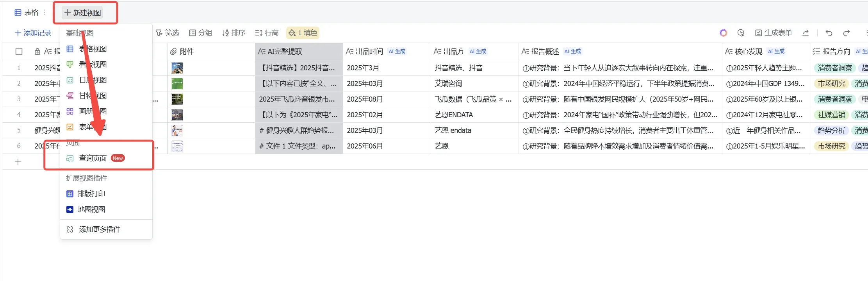Screen dimensions: 868x281
Task: Open the 排序 sort tool
Action: 233,33
